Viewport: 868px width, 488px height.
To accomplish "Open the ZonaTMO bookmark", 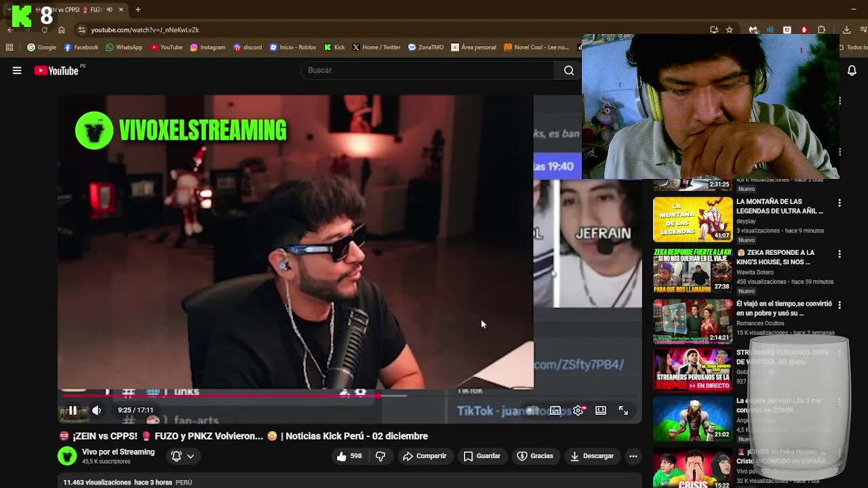I will point(426,47).
